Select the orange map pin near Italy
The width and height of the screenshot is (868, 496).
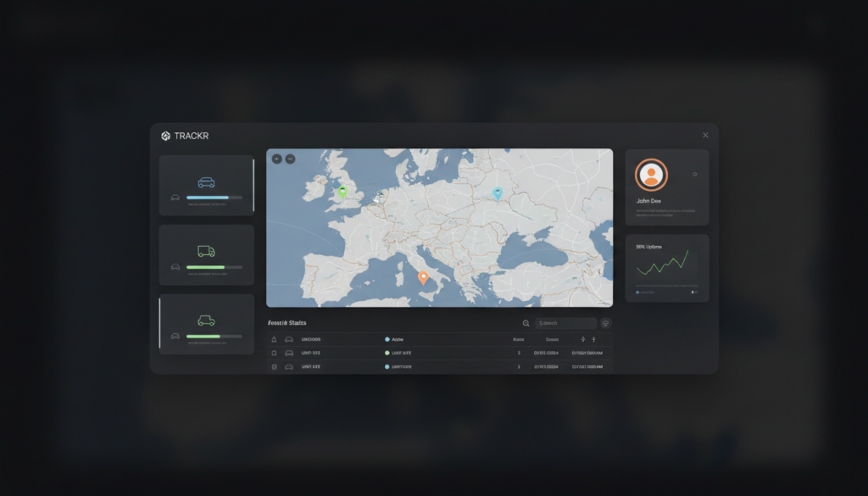click(423, 276)
